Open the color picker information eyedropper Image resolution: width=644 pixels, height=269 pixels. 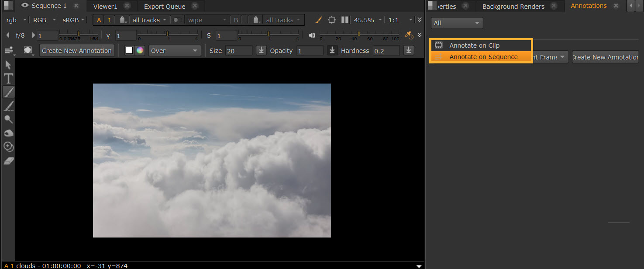tap(409, 35)
